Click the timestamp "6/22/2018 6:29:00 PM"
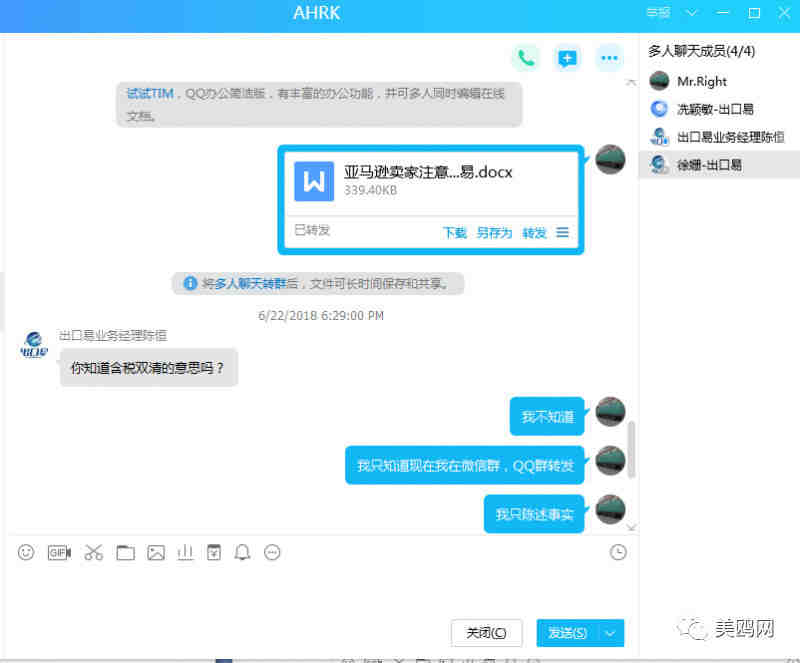Screen dimensions: 800x663 [321, 315]
